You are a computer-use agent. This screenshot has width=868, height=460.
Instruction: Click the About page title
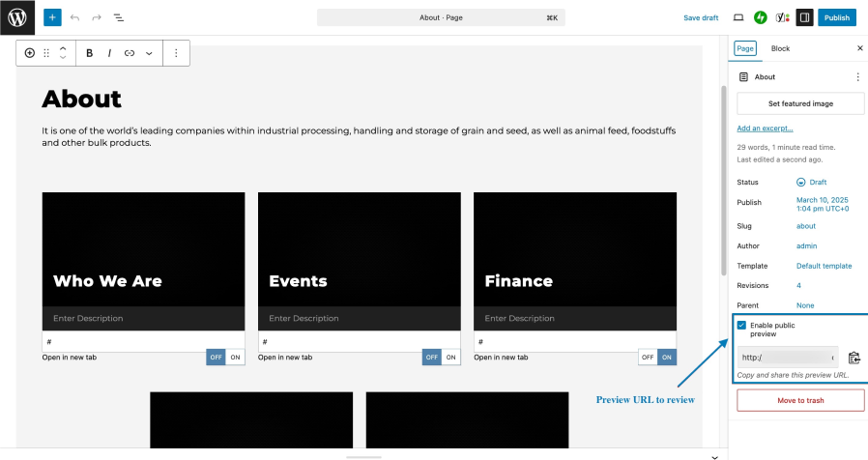[x=81, y=100]
